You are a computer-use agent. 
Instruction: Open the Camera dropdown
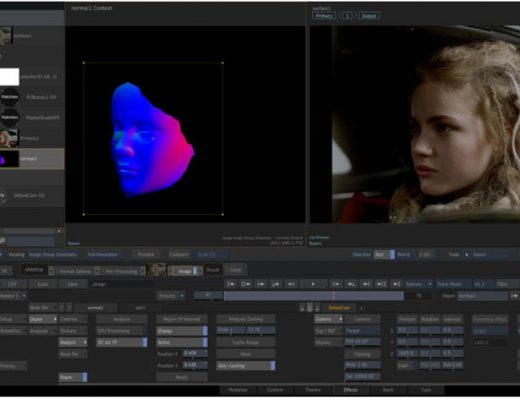(328, 319)
